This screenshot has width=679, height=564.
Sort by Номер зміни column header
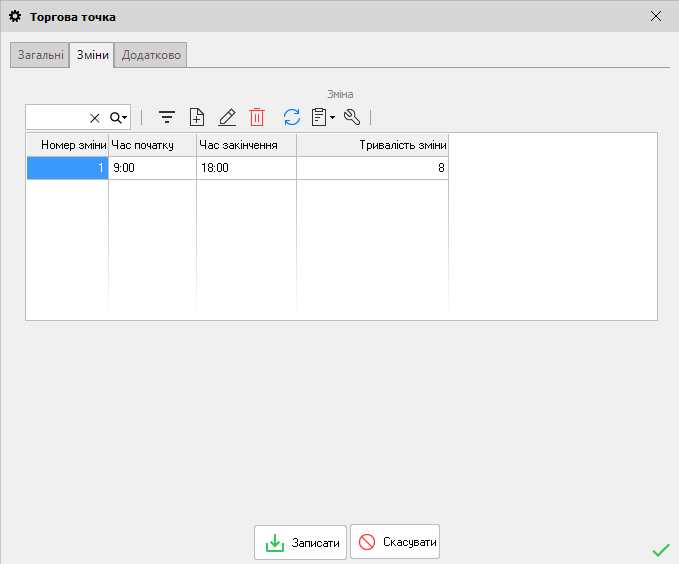pyautogui.click(x=67, y=145)
